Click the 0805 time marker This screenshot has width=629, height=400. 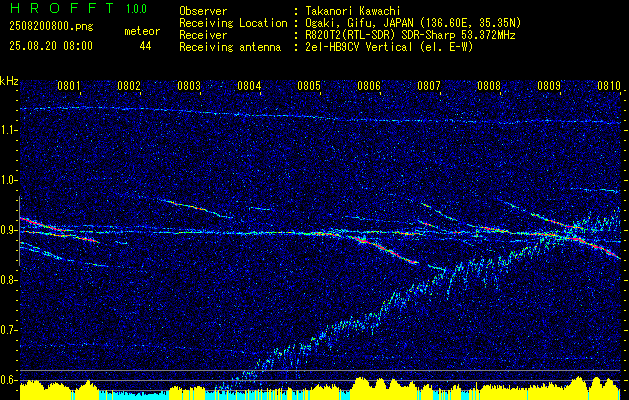pos(309,85)
